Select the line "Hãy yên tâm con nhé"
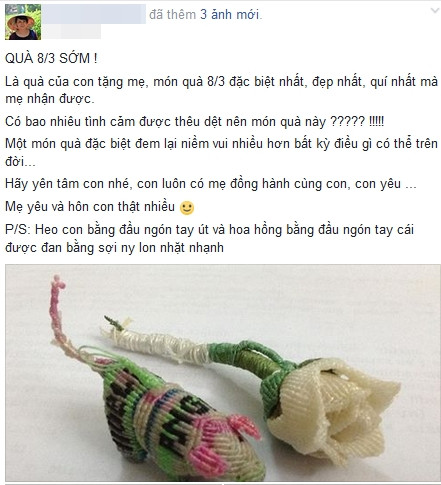Viewport: 441px width, 485px height. (x=211, y=184)
